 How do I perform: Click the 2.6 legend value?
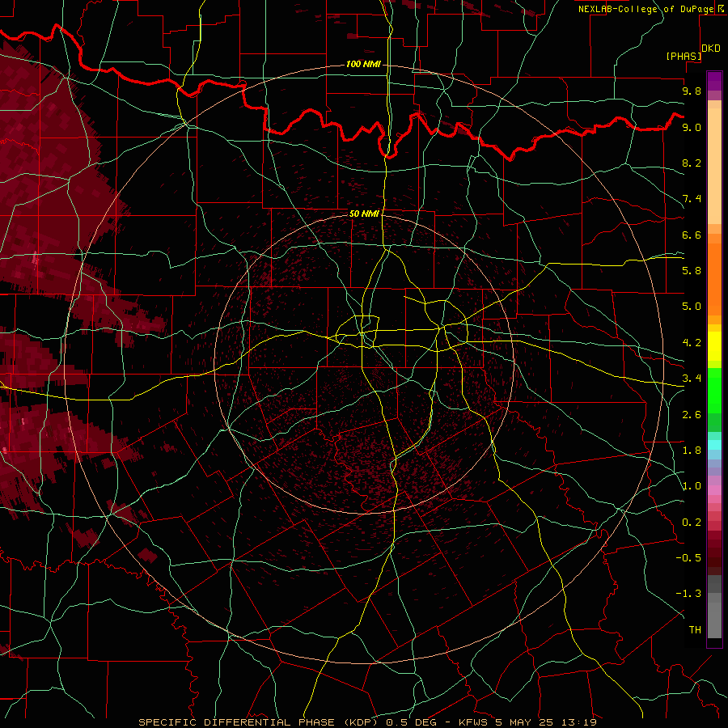tap(692, 415)
